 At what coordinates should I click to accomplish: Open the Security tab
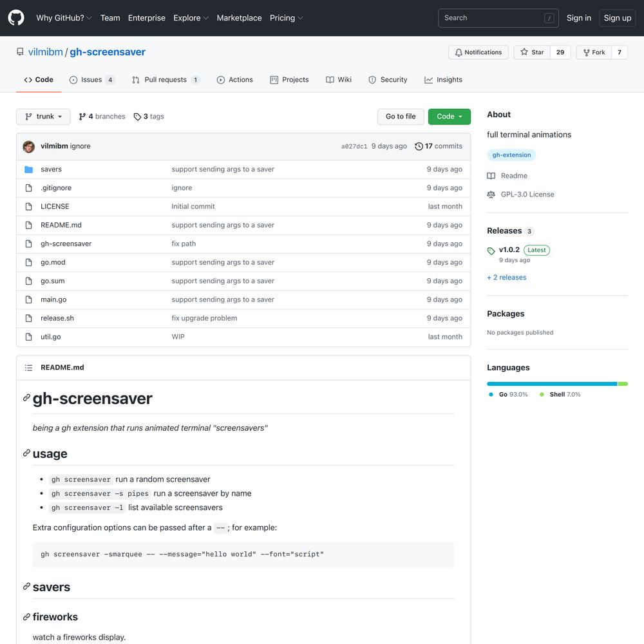coord(388,80)
